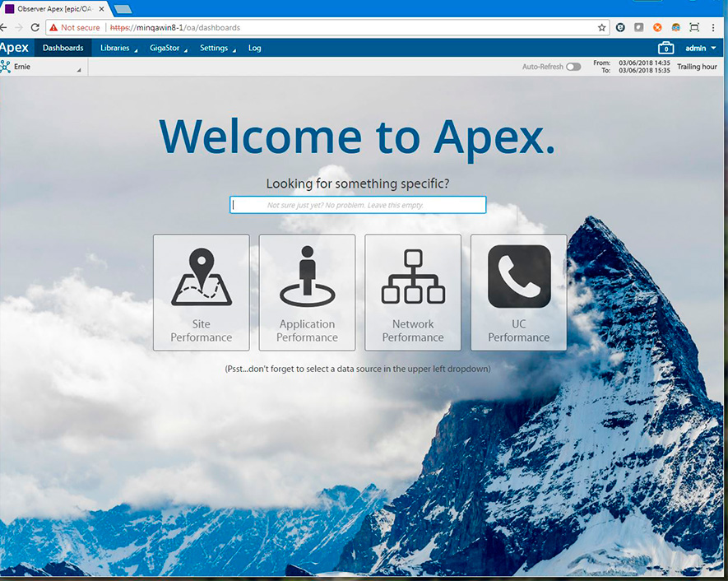728x581 pixels.
Task: Open the Application Performance tile
Action: point(307,292)
